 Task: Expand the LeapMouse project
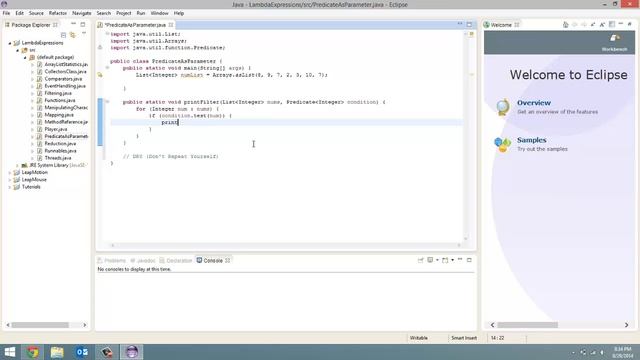click(x=10, y=180)
